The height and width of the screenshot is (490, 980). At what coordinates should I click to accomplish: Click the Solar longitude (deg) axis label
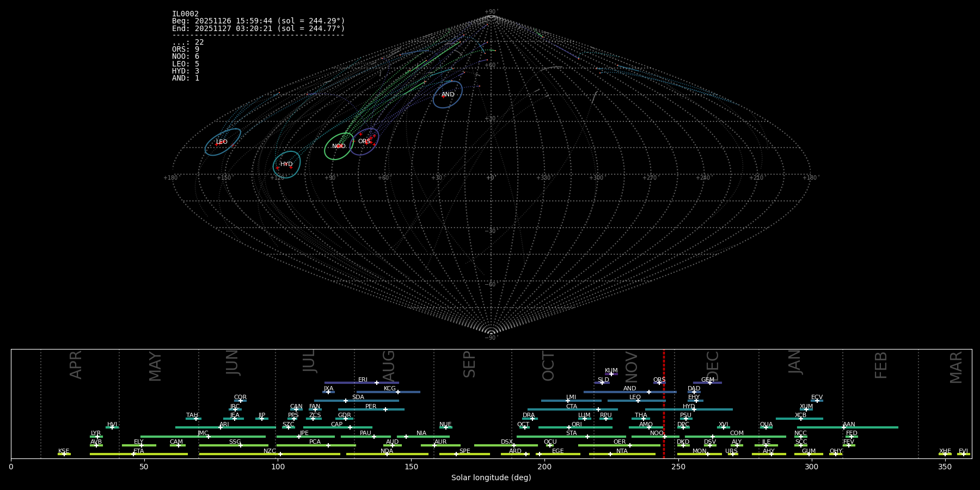pyautogui.click(x=491, y=478)
